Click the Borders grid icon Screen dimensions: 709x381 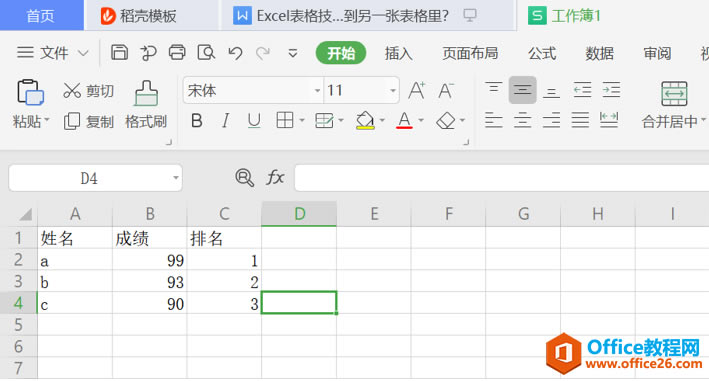285,120
